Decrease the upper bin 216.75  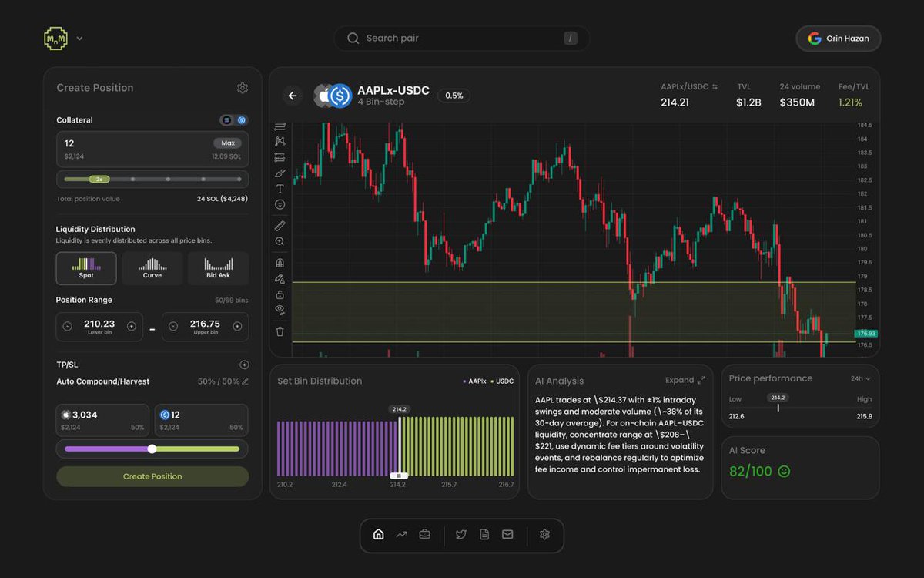[173, 327]
